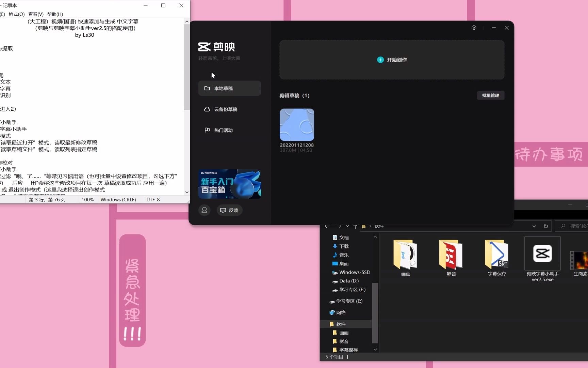Image resolution: width=588 pixels, height=368 pixels.
Task: Click the 100% zoom status in Notepad
Action: click(x=87, y=200)
